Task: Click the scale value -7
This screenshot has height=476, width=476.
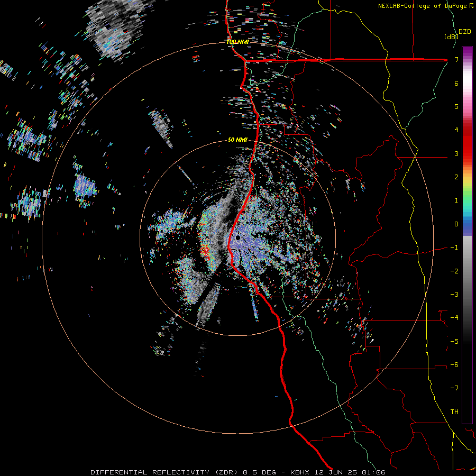Action: (454, 388)
